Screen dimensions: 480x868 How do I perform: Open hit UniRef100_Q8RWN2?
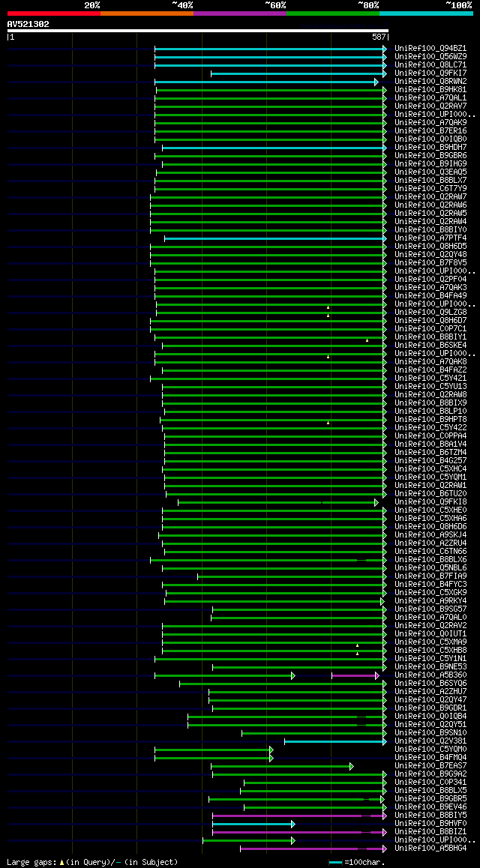click(430, 82)
